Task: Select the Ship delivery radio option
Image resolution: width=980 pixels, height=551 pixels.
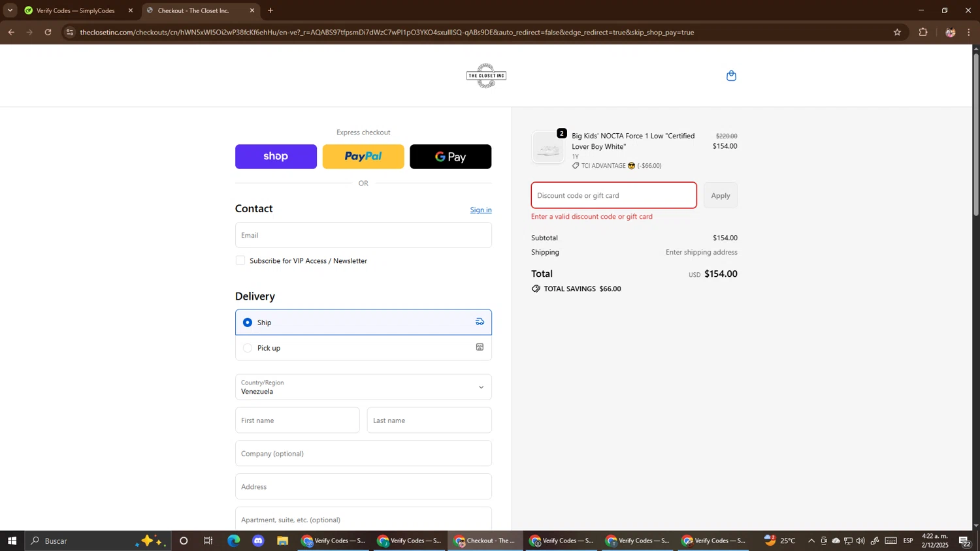Action: click(248, 323)
